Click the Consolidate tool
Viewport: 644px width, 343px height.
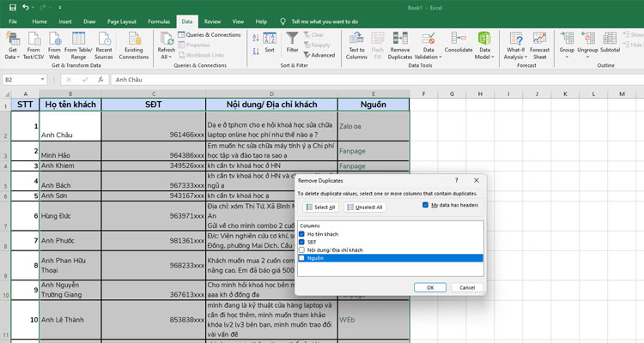pyautogui.click(x=459, y=43)
